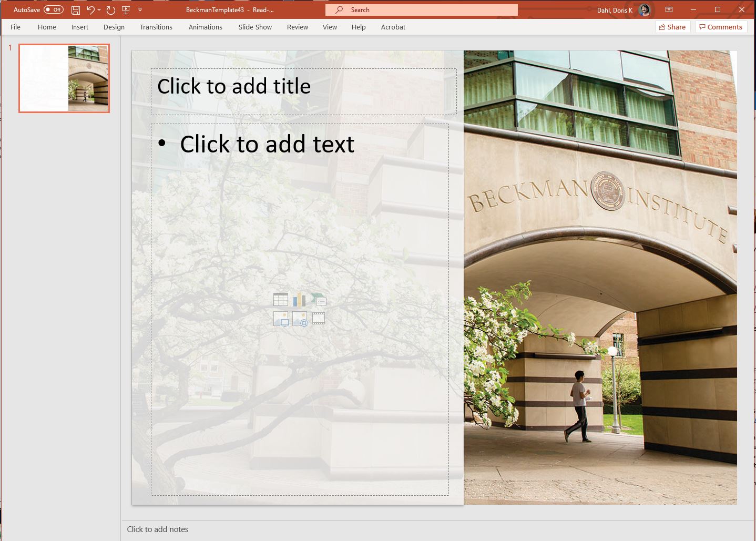Open the Slide Show tab

[255, 27]
